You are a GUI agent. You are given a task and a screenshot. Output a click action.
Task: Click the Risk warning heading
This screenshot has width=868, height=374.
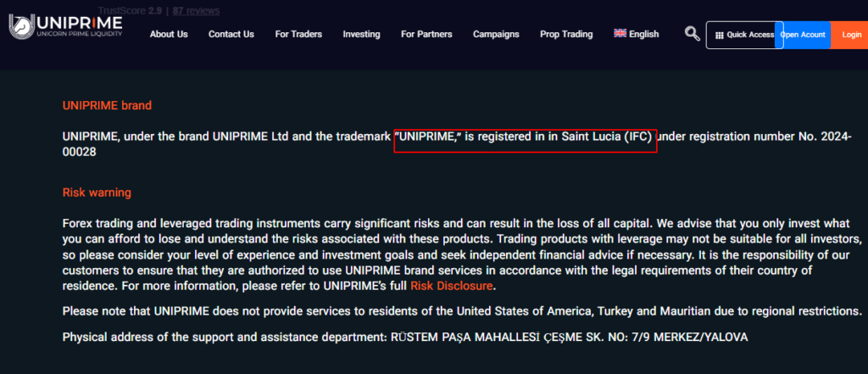[x=97, y=193]
